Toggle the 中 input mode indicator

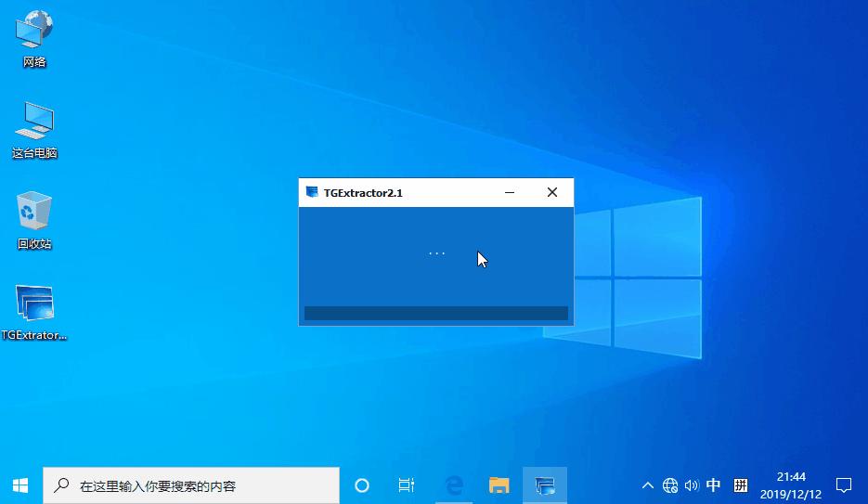pyautogui.click(x=713, y=485)
